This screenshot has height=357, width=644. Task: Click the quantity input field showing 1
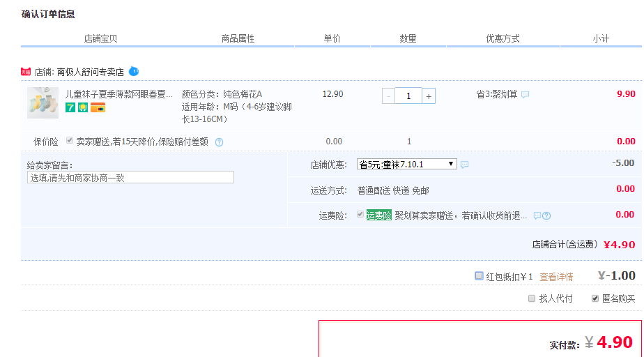pyautogui.click(x=408, y=96)
